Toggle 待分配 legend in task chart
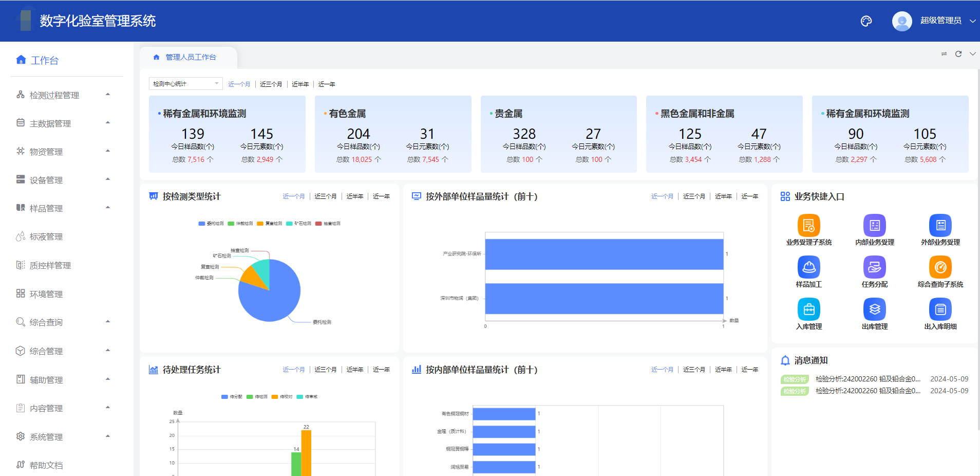 (x=232, y=397)
